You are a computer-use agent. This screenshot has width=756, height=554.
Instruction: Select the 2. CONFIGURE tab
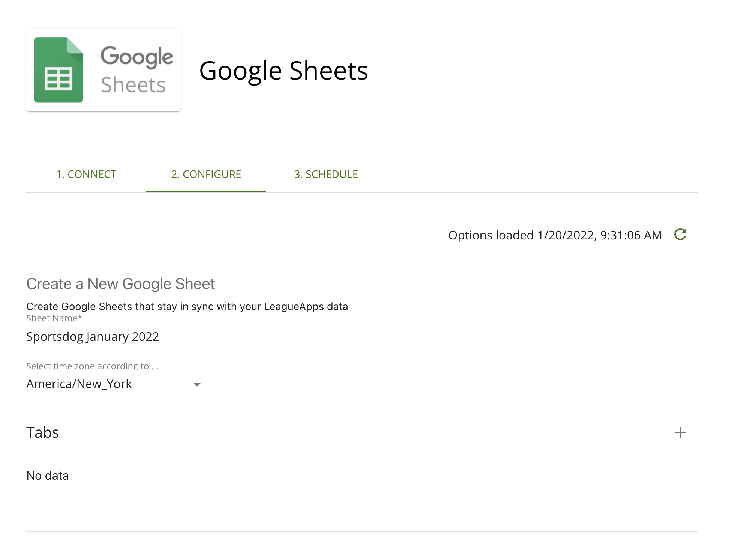pyautogui.click(x=206, y=174)
